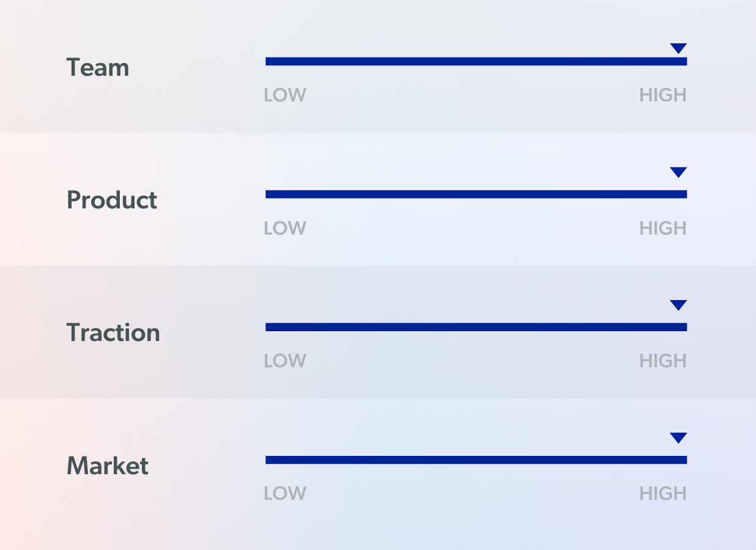The width and height of the screenshot is (756, 550).
Task: Select the Product label
Action: [112, 200]
